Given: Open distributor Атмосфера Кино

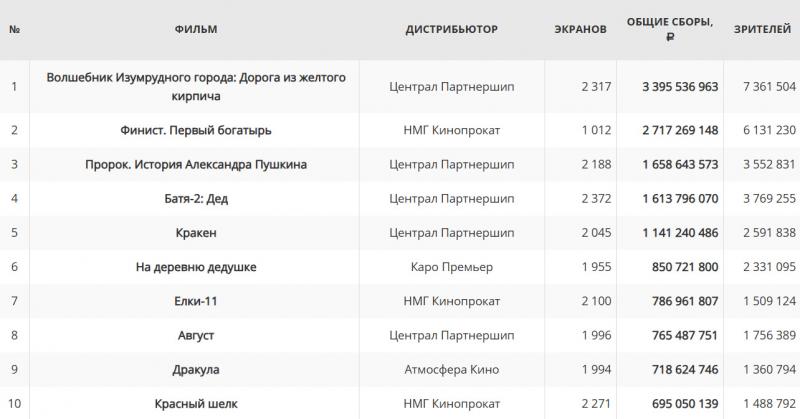Looking at the screenshot, I should tap(451, 369).
